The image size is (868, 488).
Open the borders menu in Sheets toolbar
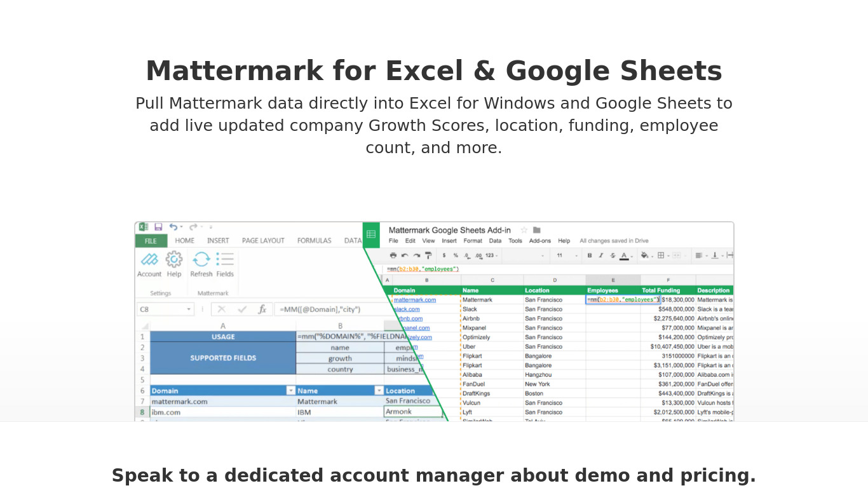click(x=661, y=255)
